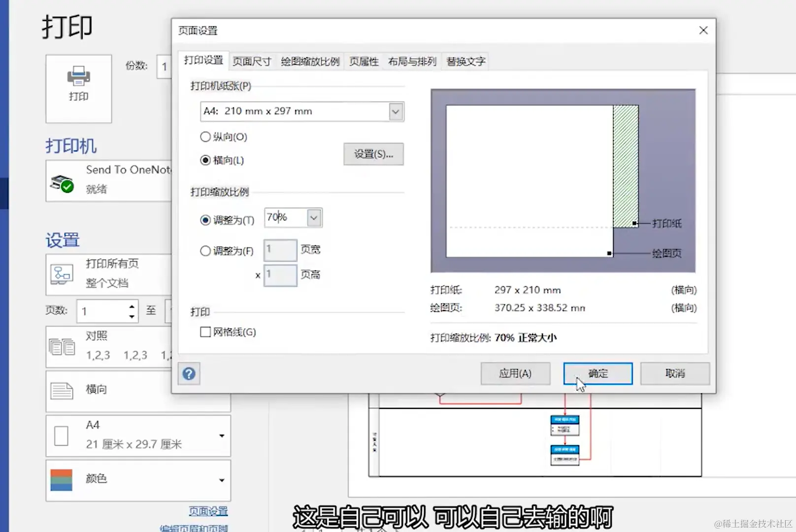This screenshot has height=532, width=796.
Task: Click the 颜色 color swatch
Action: [x=62, y=479]
